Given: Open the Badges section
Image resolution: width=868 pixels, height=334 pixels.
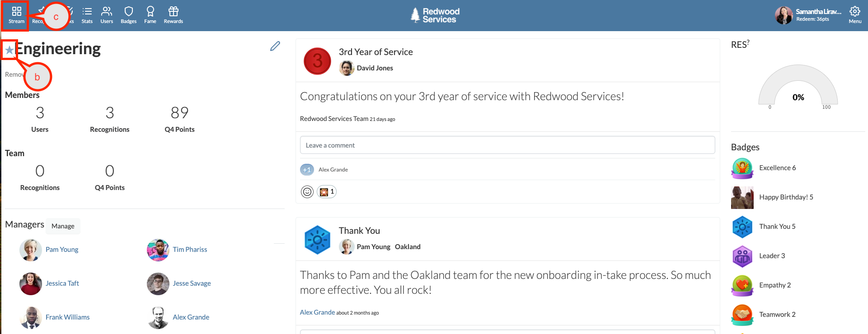Looking at the screenshot, I should [128, 15].
